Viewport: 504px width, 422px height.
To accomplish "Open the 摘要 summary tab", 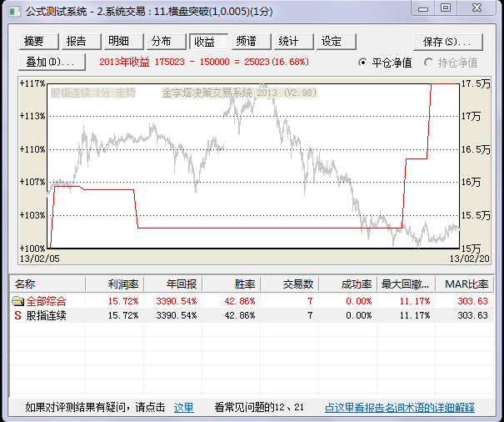I will click(38, 42).
